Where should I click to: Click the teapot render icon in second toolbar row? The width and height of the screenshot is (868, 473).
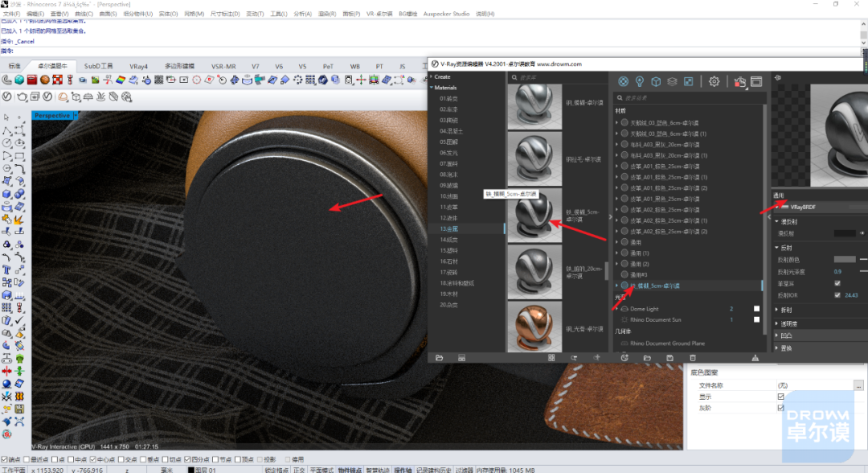(23, 97)
